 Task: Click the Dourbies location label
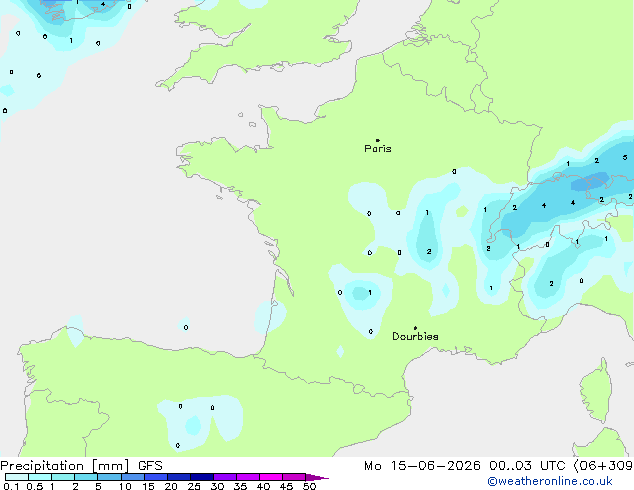(415, 336)
